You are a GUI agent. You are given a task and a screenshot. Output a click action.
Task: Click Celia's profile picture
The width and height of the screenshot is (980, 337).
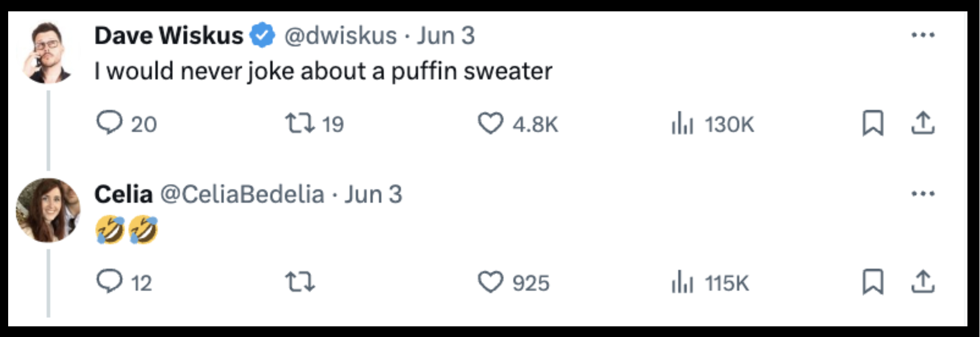tap(48, 211)
